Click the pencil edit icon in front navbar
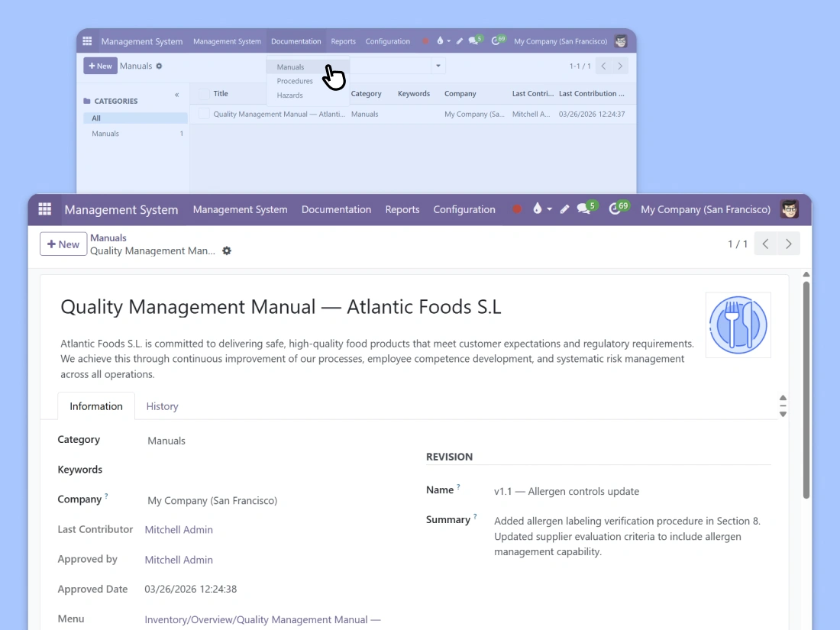 (x=564, y=209)
